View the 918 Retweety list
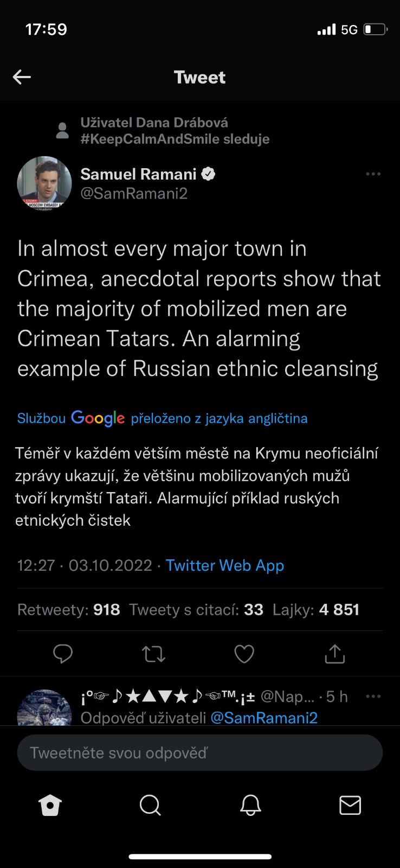 pyautogui.click(x=69, y=610)
